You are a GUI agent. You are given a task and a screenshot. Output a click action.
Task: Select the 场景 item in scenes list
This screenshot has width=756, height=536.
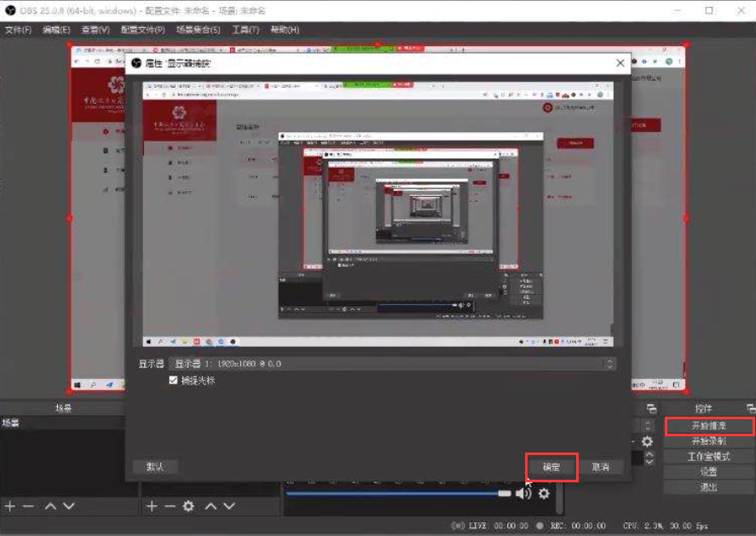(x=11, y=424)
